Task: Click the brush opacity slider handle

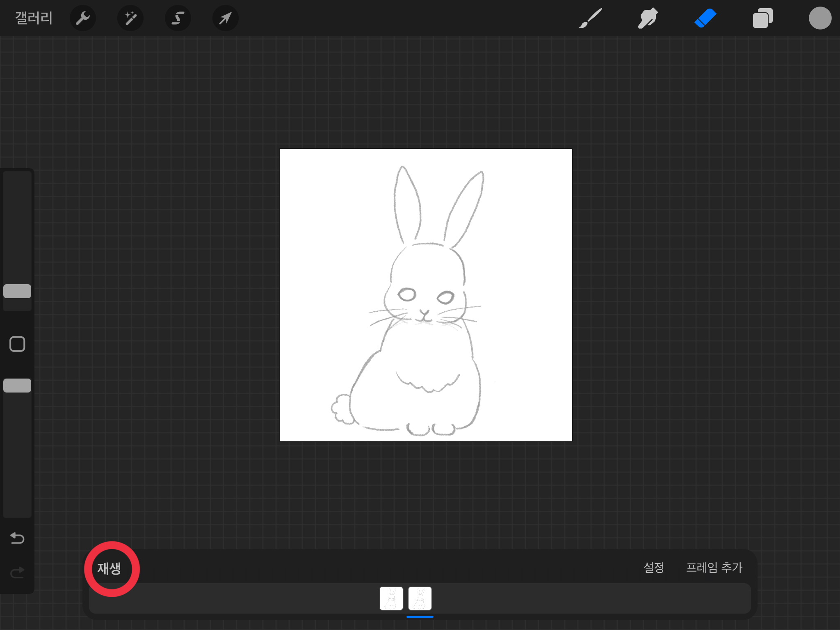Action: coord(17,386)
